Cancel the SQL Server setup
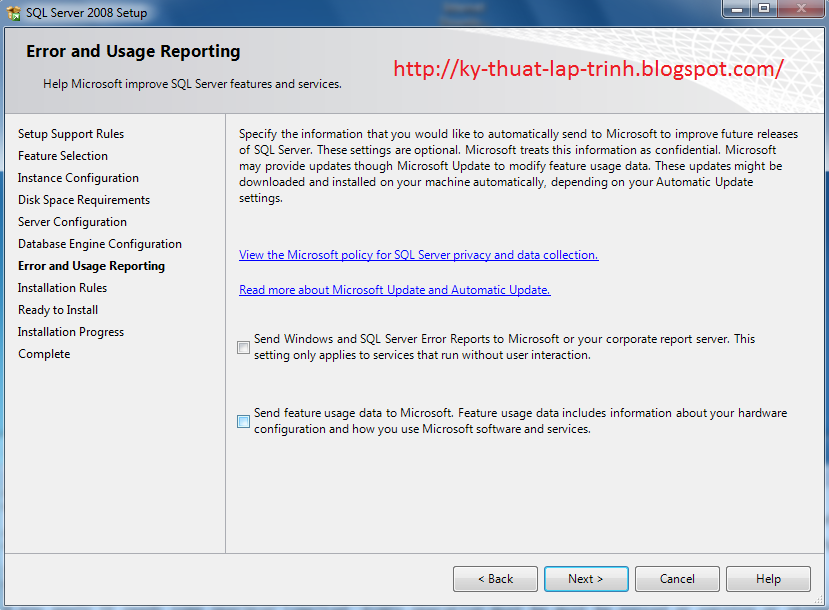The width and height of the screenshot is (829, 610). 677,579
